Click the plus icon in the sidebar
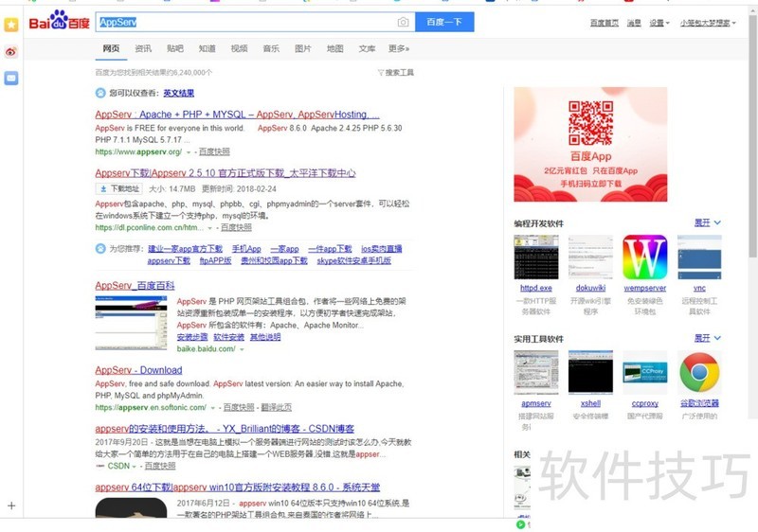 click(11, 505)
